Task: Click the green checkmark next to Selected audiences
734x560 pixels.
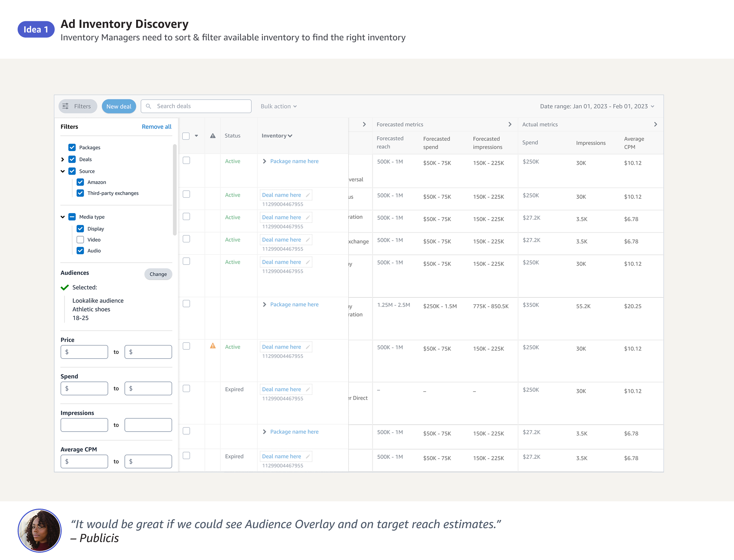Action: tap(65, 287)
